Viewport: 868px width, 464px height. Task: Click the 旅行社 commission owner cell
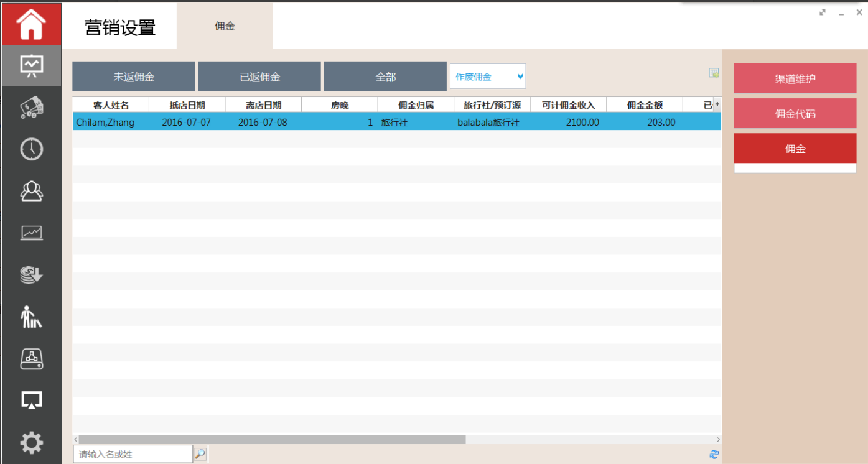(x=416, y=122)
